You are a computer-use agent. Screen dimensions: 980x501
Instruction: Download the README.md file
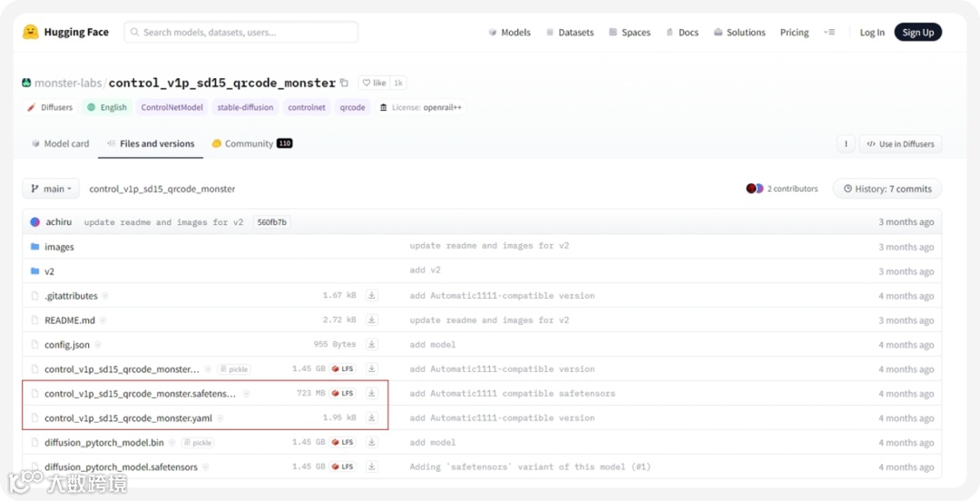[x=372, y=319]
